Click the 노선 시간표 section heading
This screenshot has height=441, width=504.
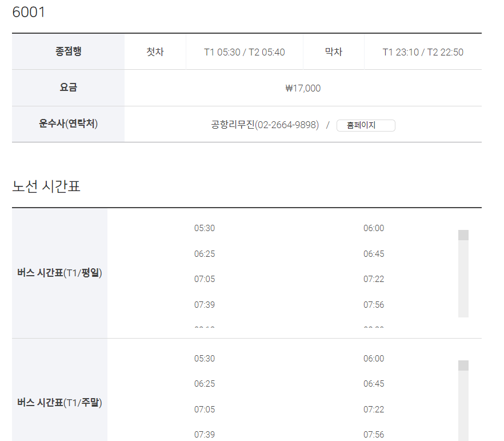(x=46, y=186)
